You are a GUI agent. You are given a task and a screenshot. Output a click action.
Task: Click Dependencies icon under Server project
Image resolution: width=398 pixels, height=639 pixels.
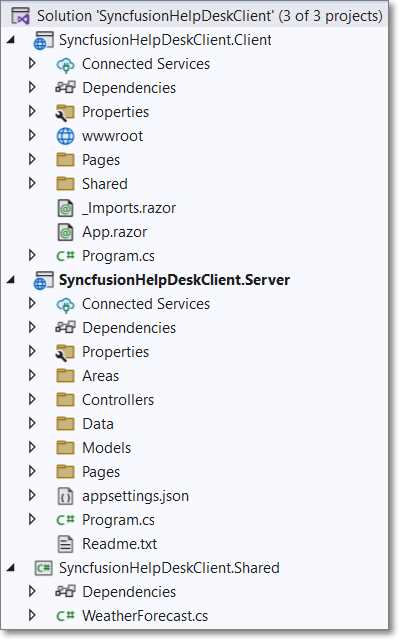coord(65,328)
